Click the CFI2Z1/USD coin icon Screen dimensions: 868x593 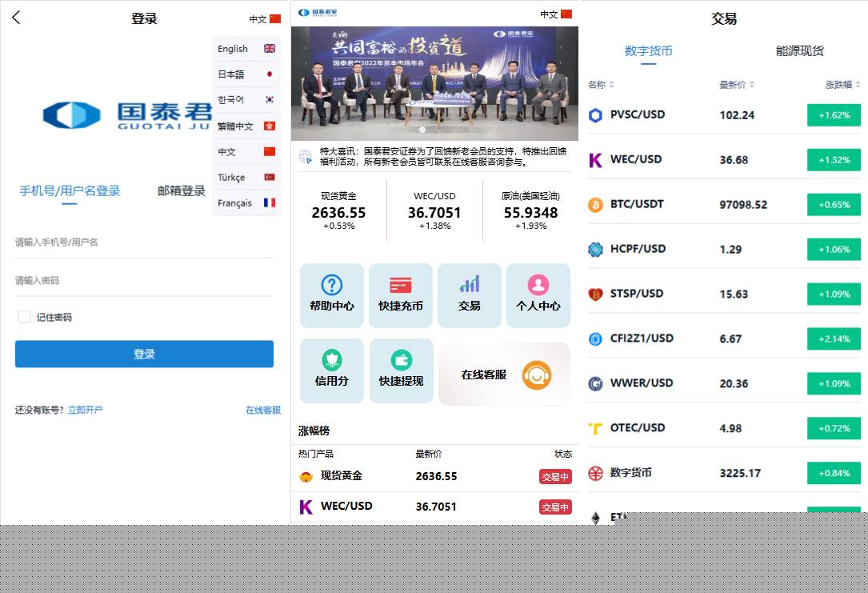click(x=595, y=339)
